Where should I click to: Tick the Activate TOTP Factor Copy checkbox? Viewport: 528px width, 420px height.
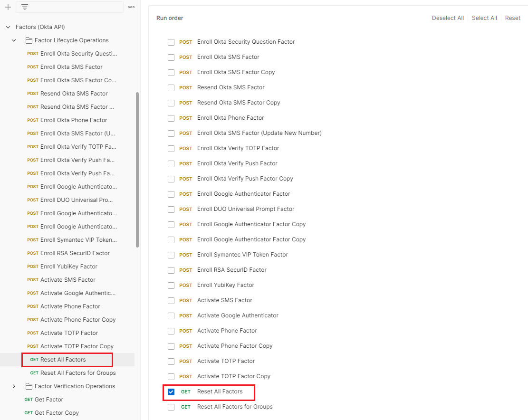171,377
